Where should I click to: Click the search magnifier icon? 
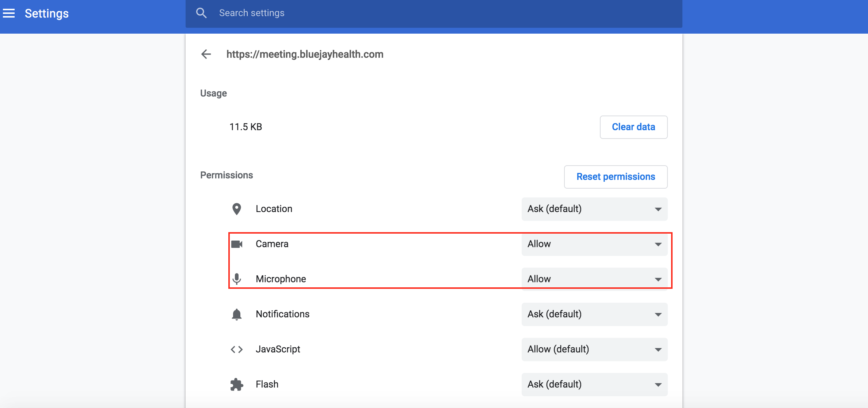tap(201, 13)
